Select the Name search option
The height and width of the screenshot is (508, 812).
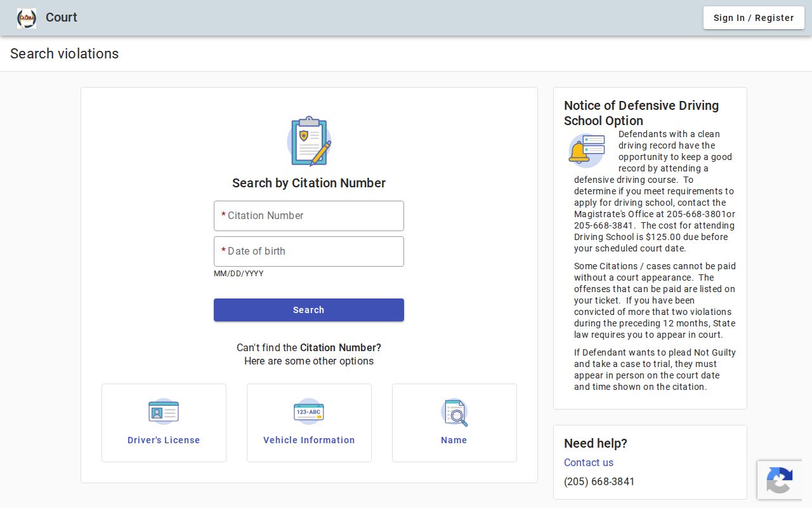454,423
